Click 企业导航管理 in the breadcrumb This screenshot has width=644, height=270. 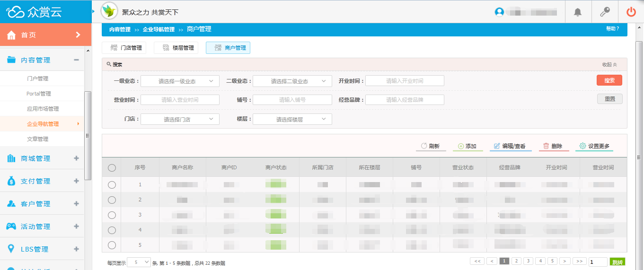pyautogui.click(x=159, y=29)
